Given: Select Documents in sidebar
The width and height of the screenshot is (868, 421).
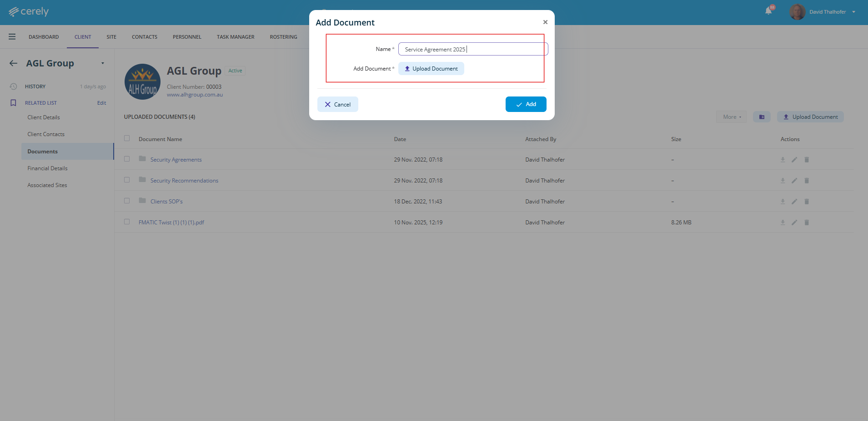Looking at the screenshot, I should pos(67,152).
